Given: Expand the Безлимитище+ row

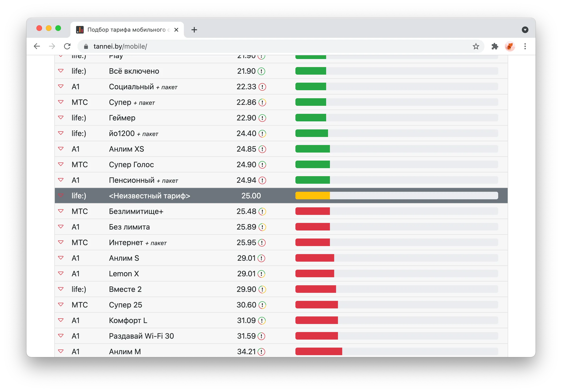Looking at the screenshot, I should (61, 211).
